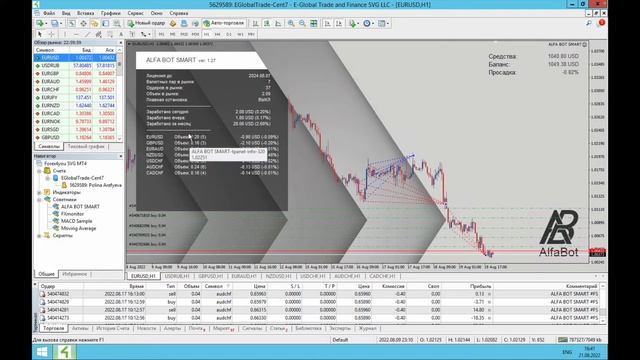Switch to the CADCHF,H1 chart tab

click(382, 276)
